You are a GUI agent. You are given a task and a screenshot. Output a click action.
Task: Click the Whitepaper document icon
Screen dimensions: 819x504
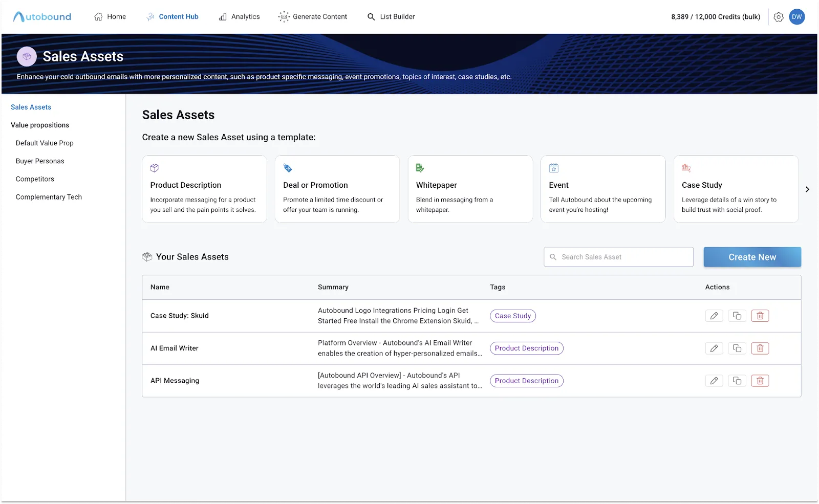pyautogui.click(x=420, y=168)
